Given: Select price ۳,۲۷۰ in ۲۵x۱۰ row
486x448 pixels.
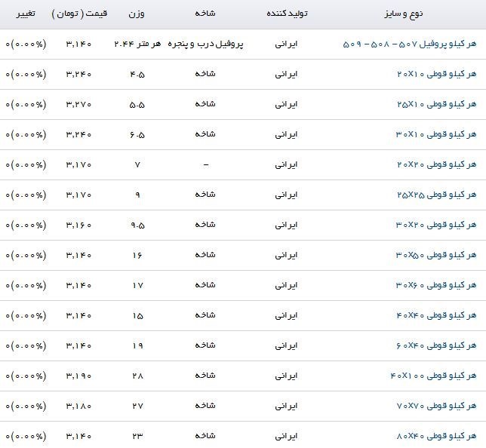Looking at the screenshot, I should (x=78, y=105).
